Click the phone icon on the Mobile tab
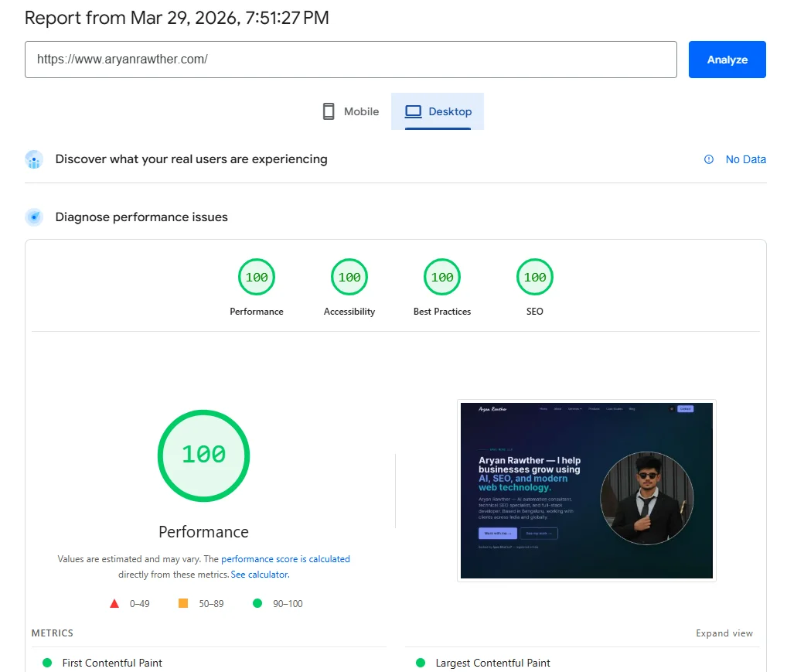787x672 pixels. (x=327, y=111)
